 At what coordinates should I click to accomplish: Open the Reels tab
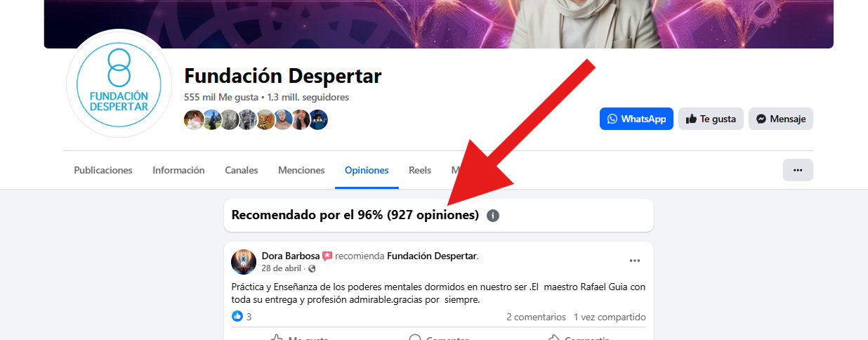pyautogui.click(x=420, y=170)
